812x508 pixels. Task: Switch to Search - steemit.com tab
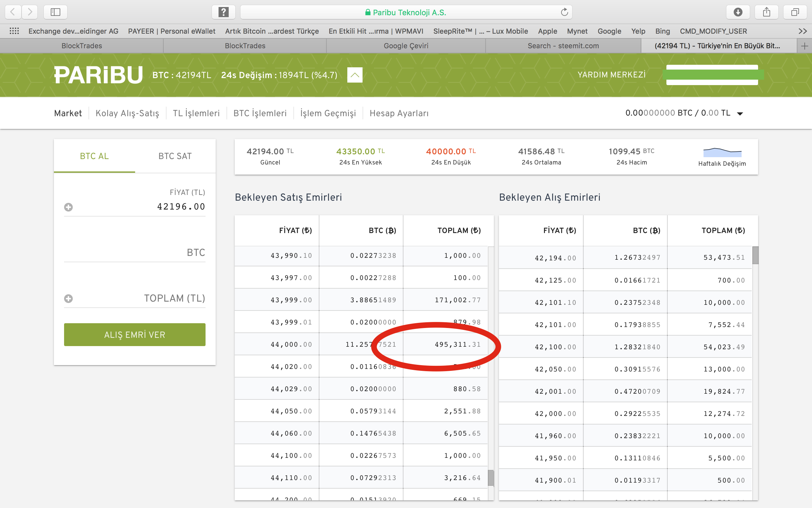563,46
